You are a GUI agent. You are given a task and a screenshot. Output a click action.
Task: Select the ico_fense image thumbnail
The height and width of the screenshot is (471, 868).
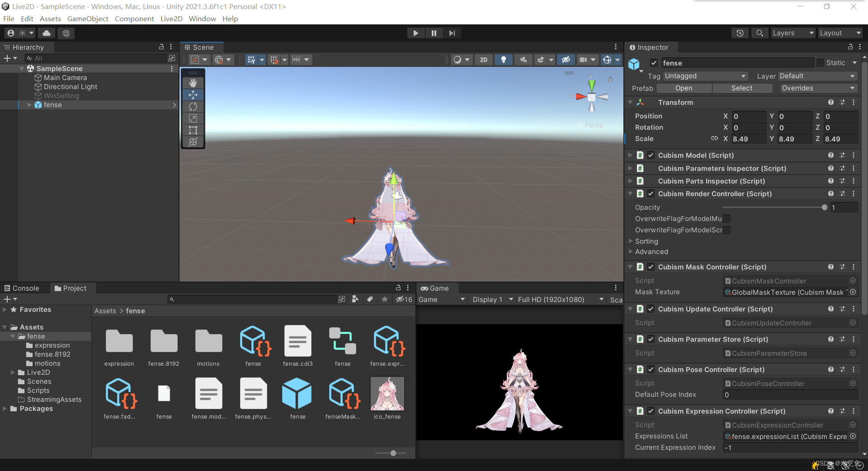point(387,394)
